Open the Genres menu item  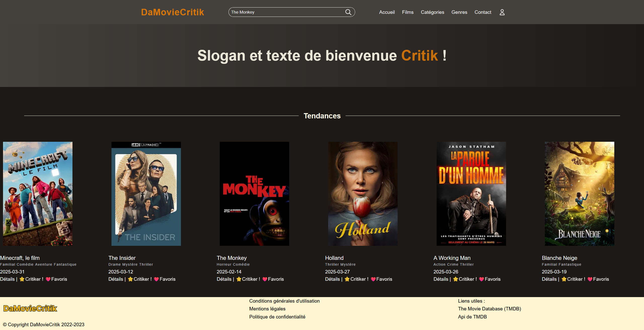pos(459,12)
